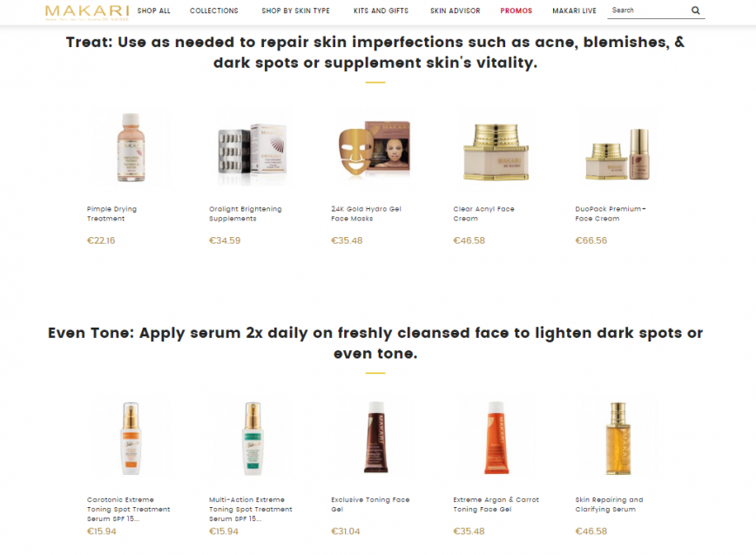Select the Oralight Brightening Supplements image
The width and height of the screenshot is (756, 555).
[253, 148]
